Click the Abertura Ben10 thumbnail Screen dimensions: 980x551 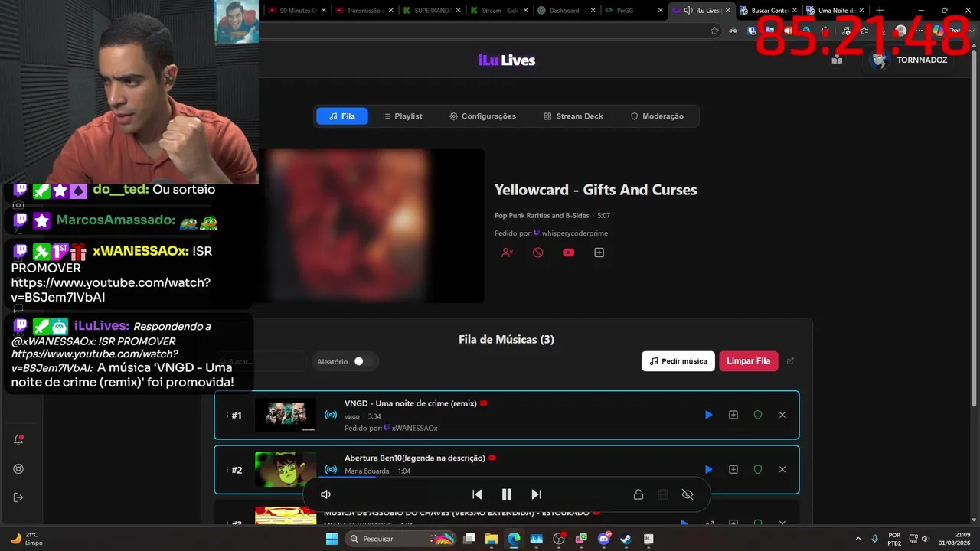click(x=286, y=469)
